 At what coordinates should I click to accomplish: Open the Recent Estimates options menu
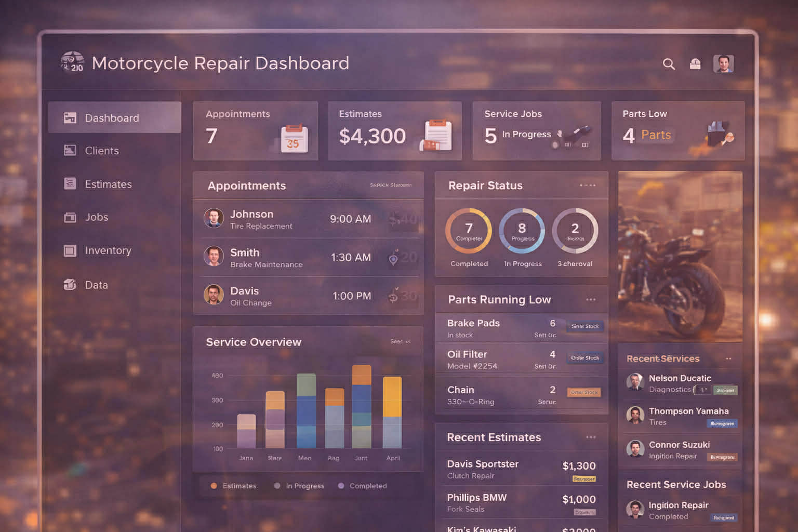point(591,437)
